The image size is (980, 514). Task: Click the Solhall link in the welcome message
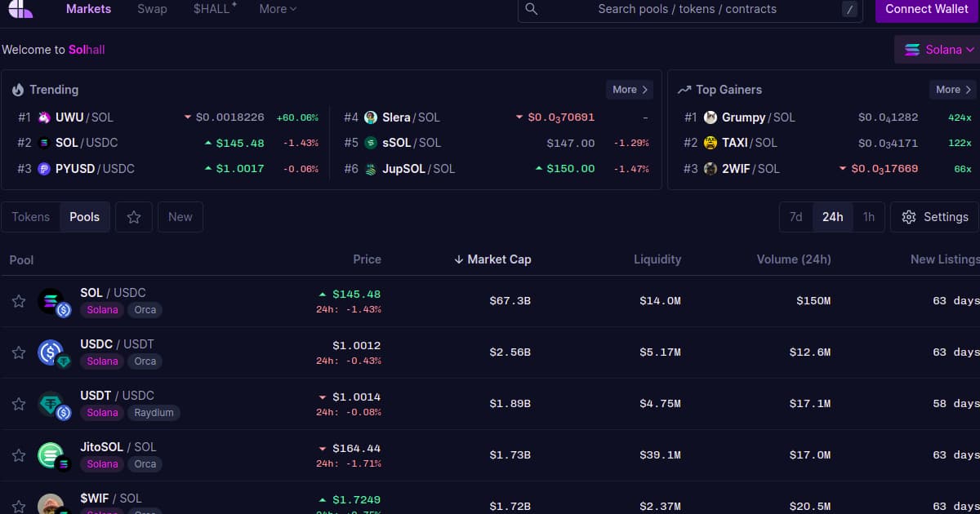pyautogui.click(x=86, y=49)
